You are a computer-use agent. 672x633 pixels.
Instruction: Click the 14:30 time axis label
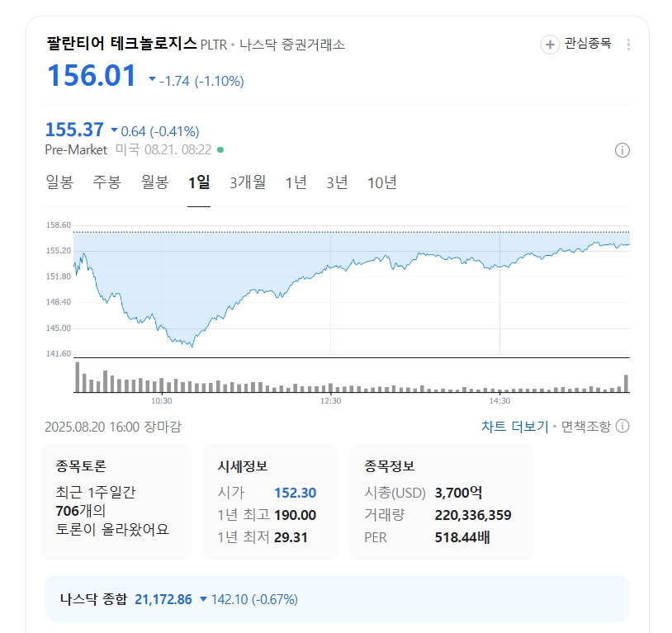coord(499,401)
